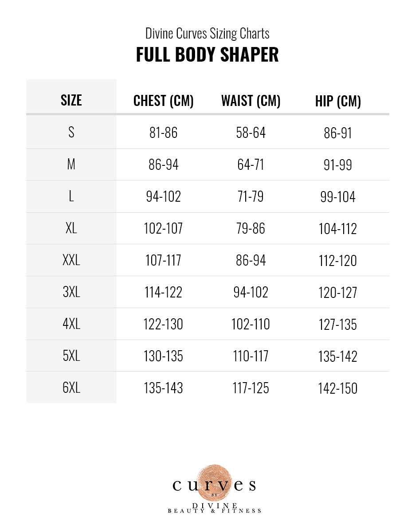
Task: Click the 3XL size row label
Action: coord(71,292)
